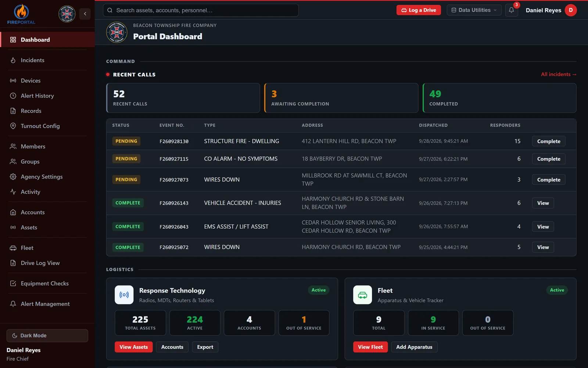This screenshot has height=368, width=588.
Task: Expand the Data Utilities dropdown
Action: click(474, 10)
